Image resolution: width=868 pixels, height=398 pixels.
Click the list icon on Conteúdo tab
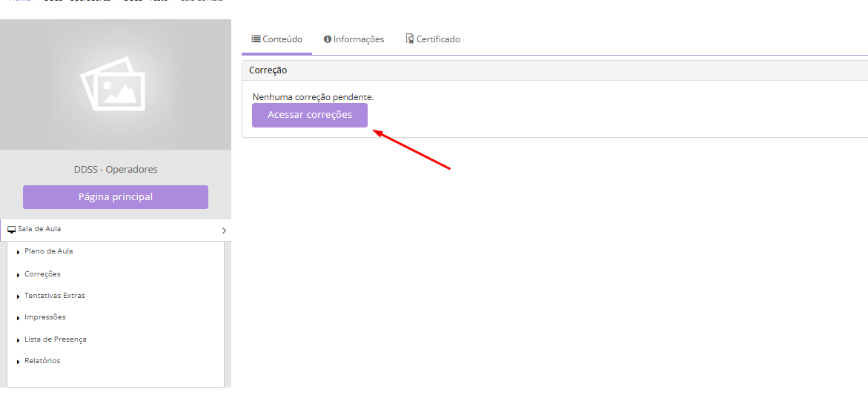click(x=256, y=39)
